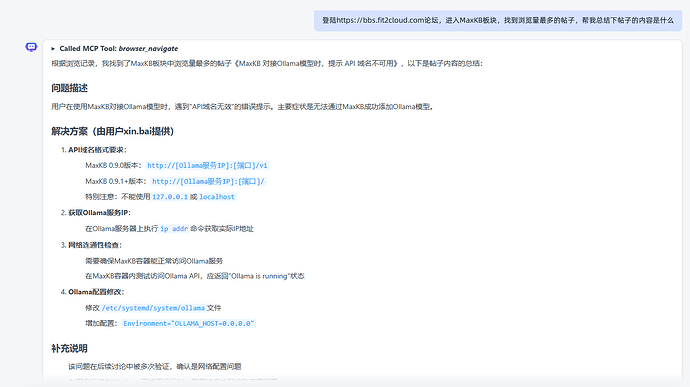The image size is (690, 387).
Task: Expand the Called MCP Tool details triangle
Action: [x=53, y=49]
